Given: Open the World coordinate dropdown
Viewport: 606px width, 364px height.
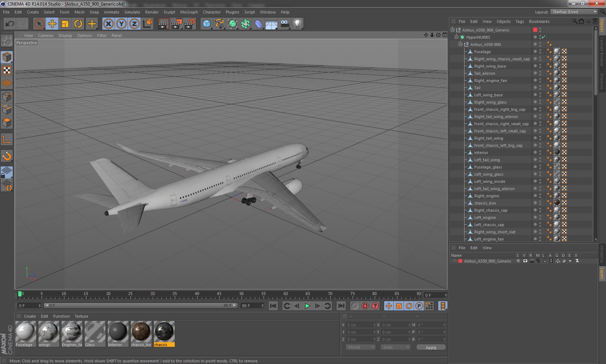Looking at the screenshot, I should click(x=360, y=347).
